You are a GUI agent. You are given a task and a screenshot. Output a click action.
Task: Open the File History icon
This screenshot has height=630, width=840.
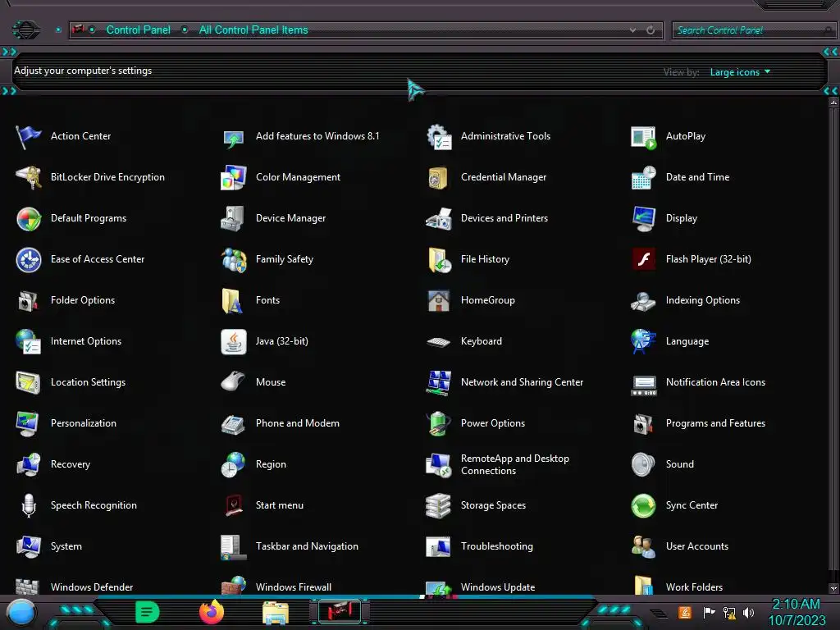click(439, 260)
